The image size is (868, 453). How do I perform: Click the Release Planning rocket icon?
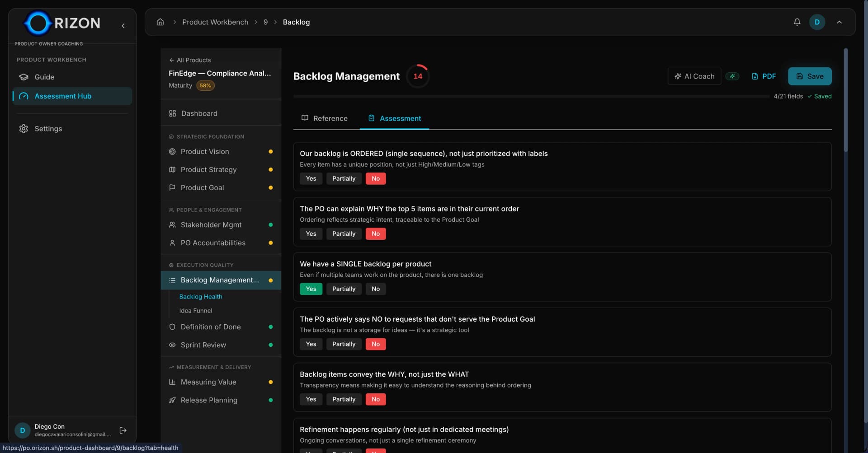pos(172,400)
